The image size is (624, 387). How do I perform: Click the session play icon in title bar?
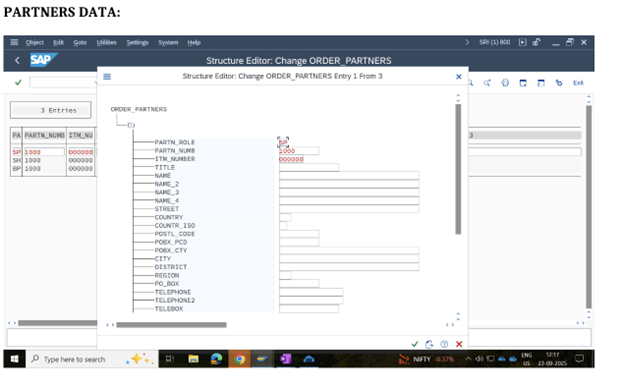tap(523, 42)
